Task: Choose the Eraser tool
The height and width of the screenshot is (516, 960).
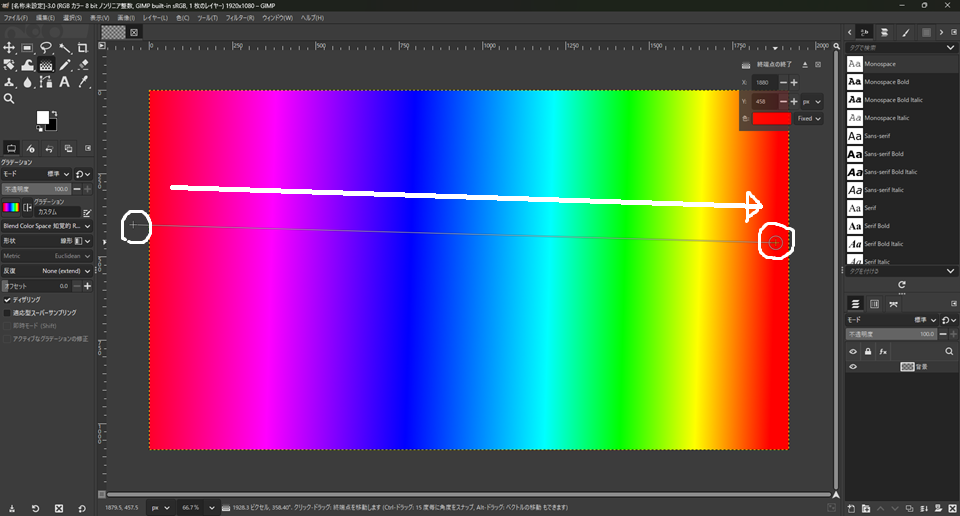Action: coord(83,65)
